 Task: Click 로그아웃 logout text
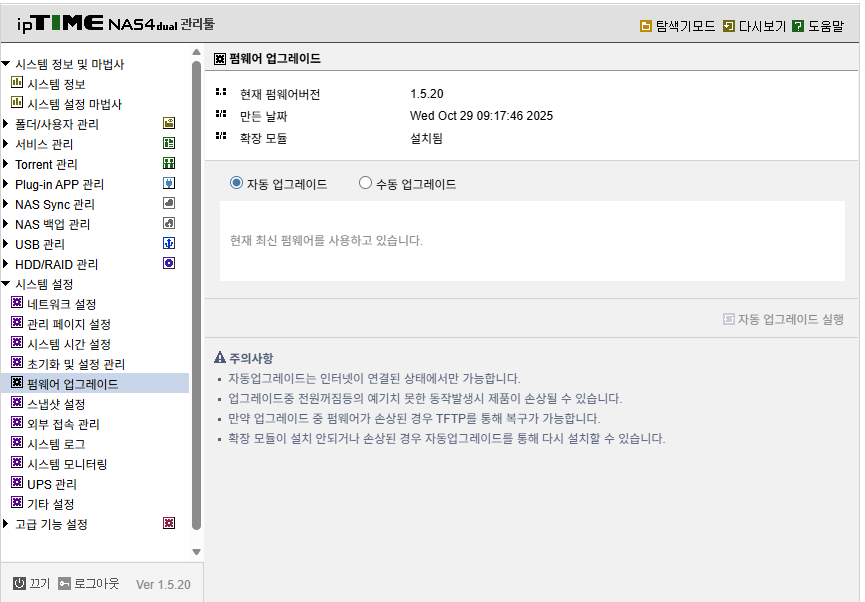(x=97, y=583)
